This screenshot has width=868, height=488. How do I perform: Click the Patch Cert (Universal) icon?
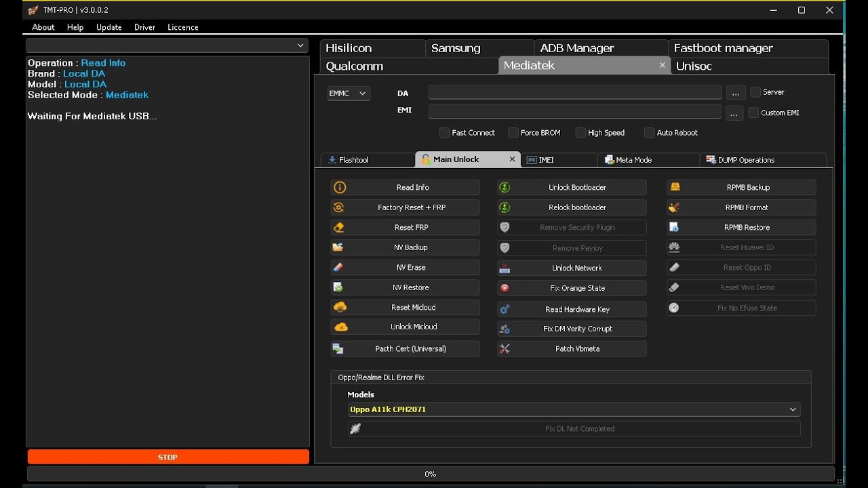pos(338,349)
